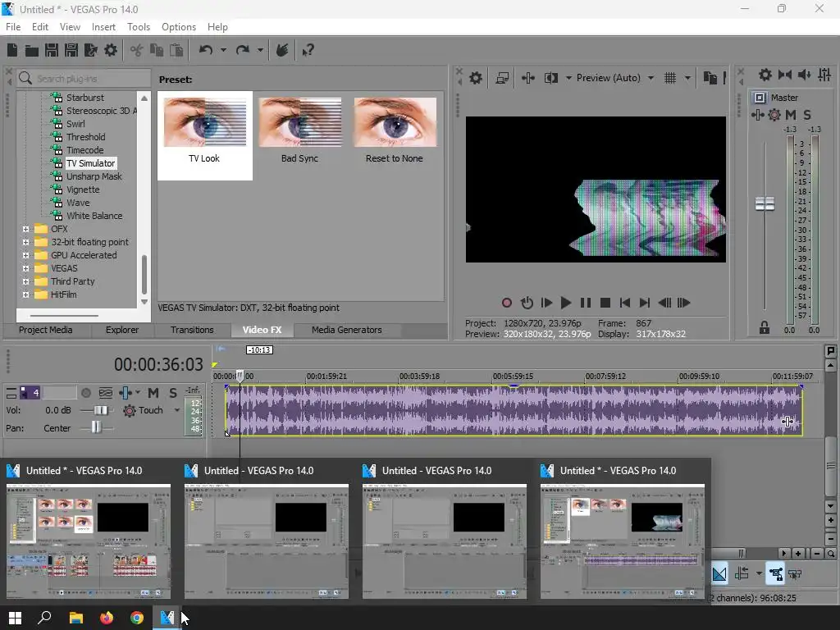This screenshot has height=630, width=840.
Task: Click the Master volume fader
Action: 765,204
